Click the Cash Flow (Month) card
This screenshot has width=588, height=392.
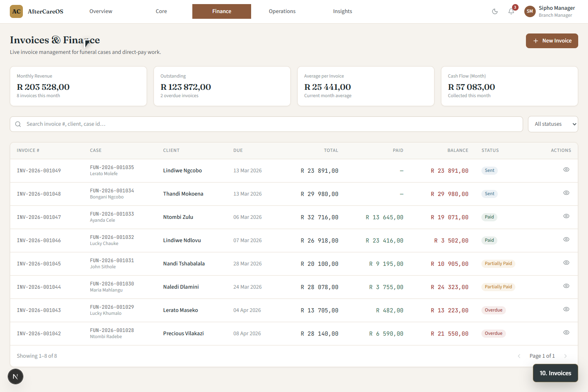click(510, 86)
